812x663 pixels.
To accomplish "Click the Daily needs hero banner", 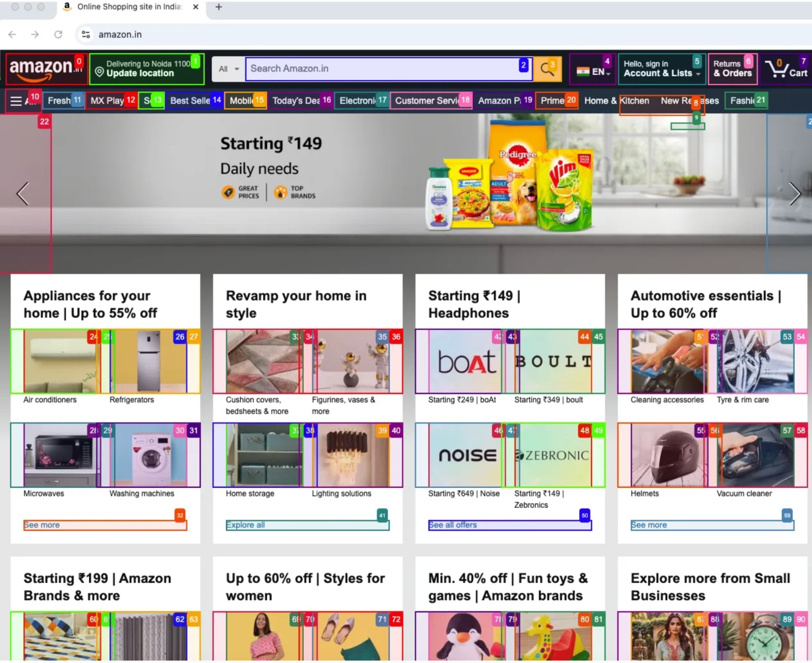I will tap(406, 193).
